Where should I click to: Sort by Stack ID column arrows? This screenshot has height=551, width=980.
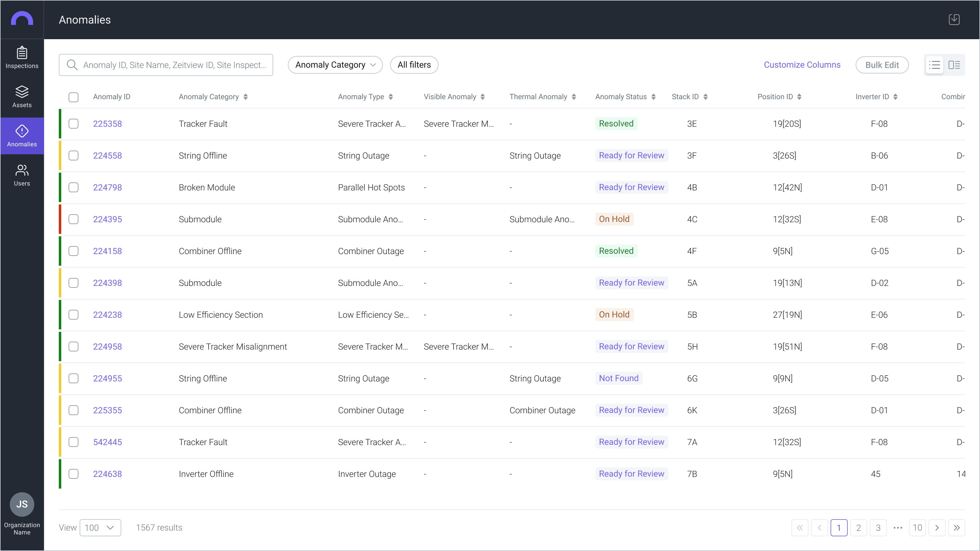[x=705, y=97]
